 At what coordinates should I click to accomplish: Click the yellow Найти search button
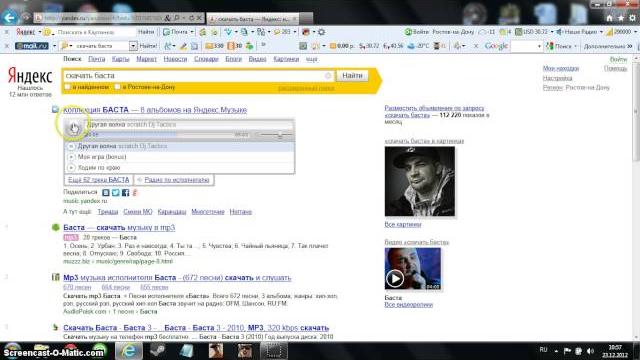tap(352, 76)
